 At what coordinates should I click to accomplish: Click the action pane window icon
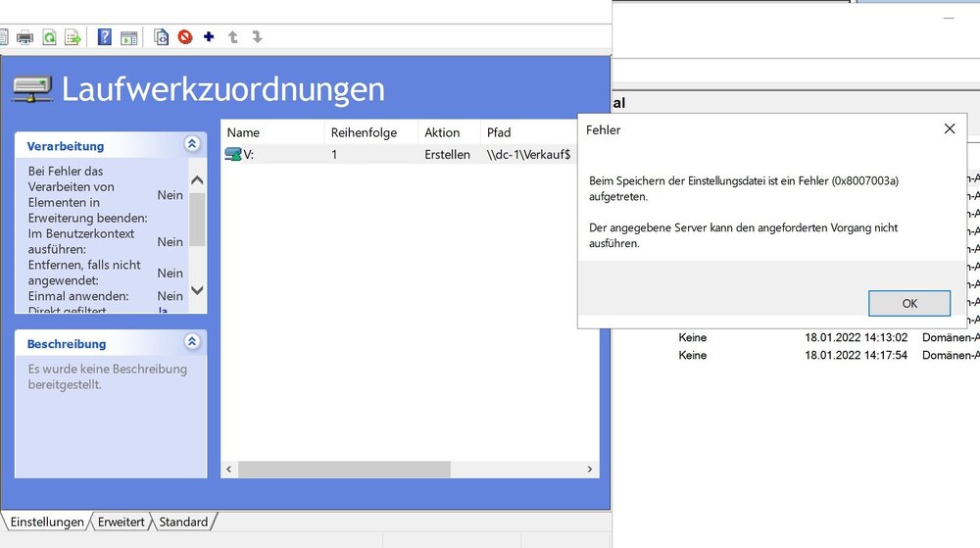[128, 37]
